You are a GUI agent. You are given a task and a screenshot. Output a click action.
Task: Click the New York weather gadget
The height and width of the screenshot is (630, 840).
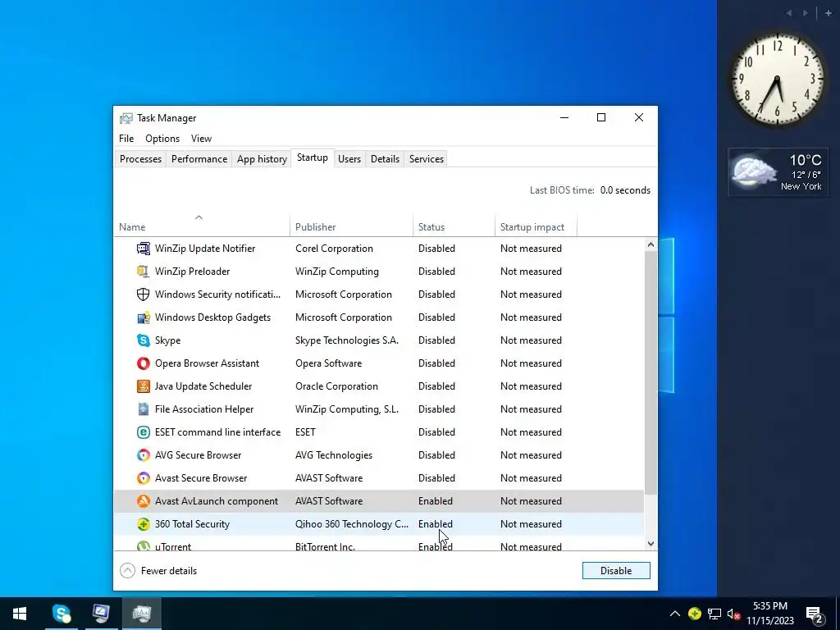click(778, 172)
